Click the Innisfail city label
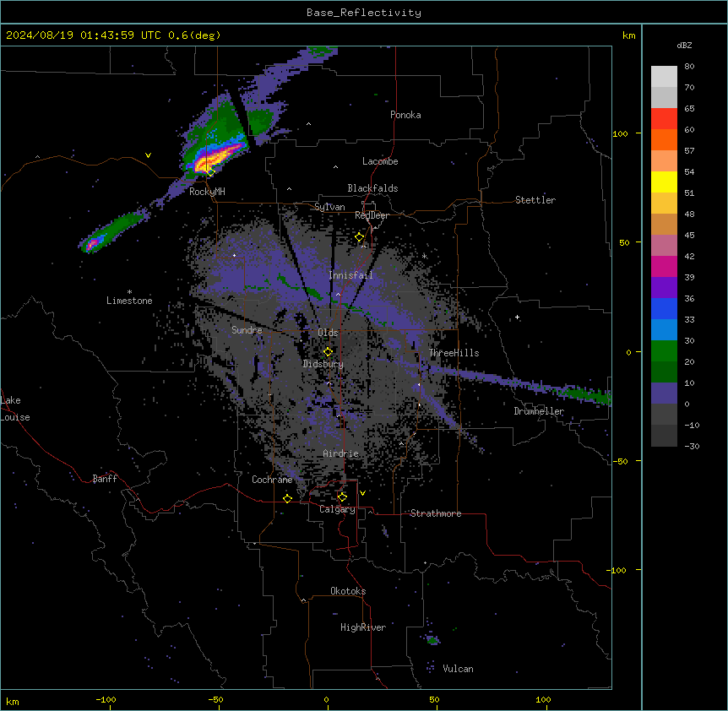The height and width of the screenshot is (711, 728). [x=350, y=275]
